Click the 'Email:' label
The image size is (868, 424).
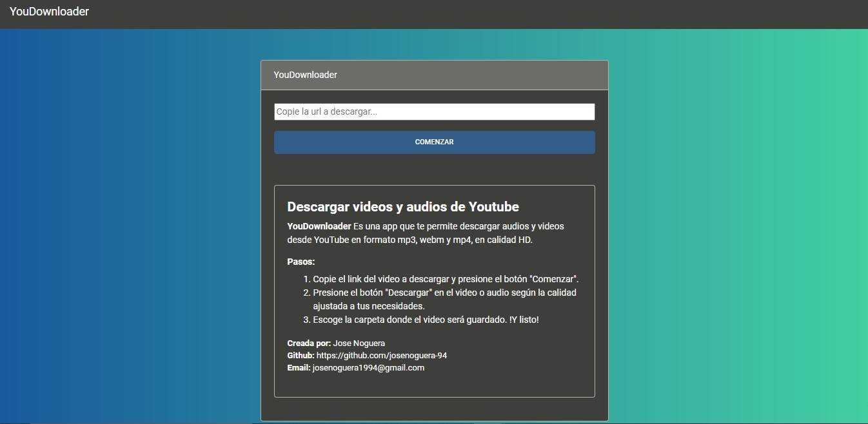(299, 367)
